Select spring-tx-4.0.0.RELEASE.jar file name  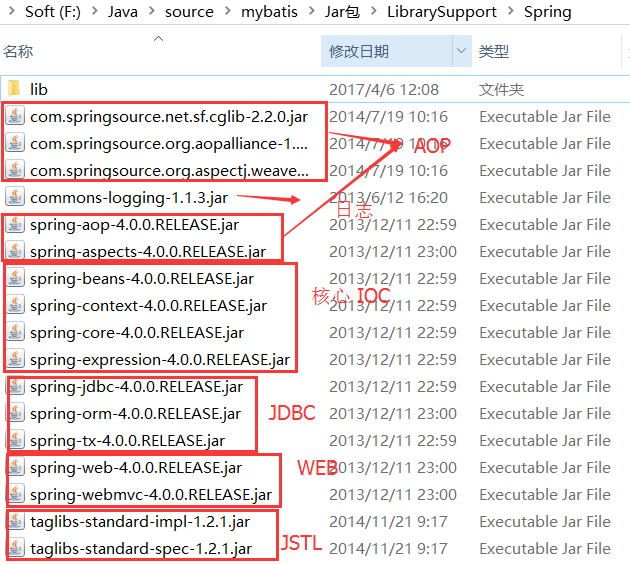click(x=127, y=441)
